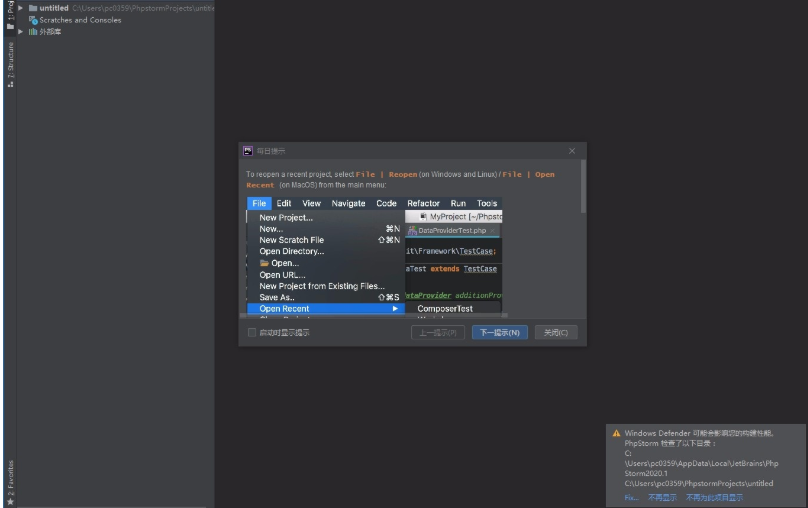The height and width of the screenshot is (508, 808).
Task: Click the 关闭(C) button
Action: click(x=556, y=332)
